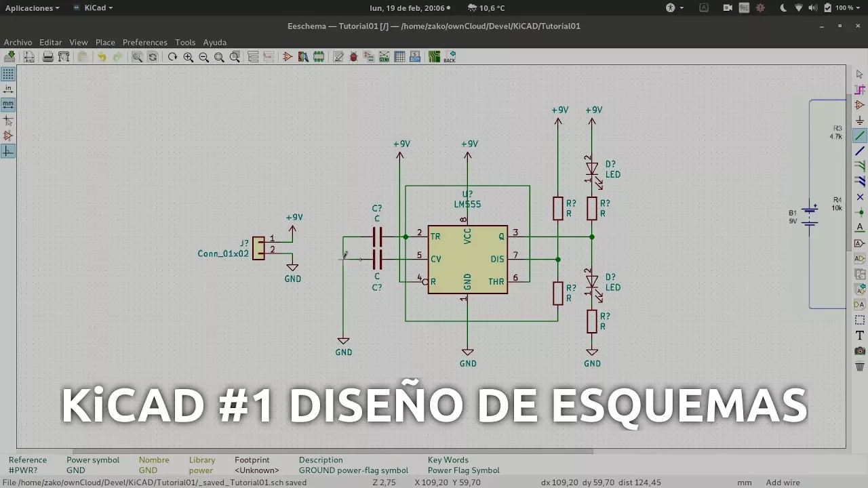Open the Aplicaciones dropdown menu
Image resolution: width=868 pixels, height=488 pixels.
[32, 7]
